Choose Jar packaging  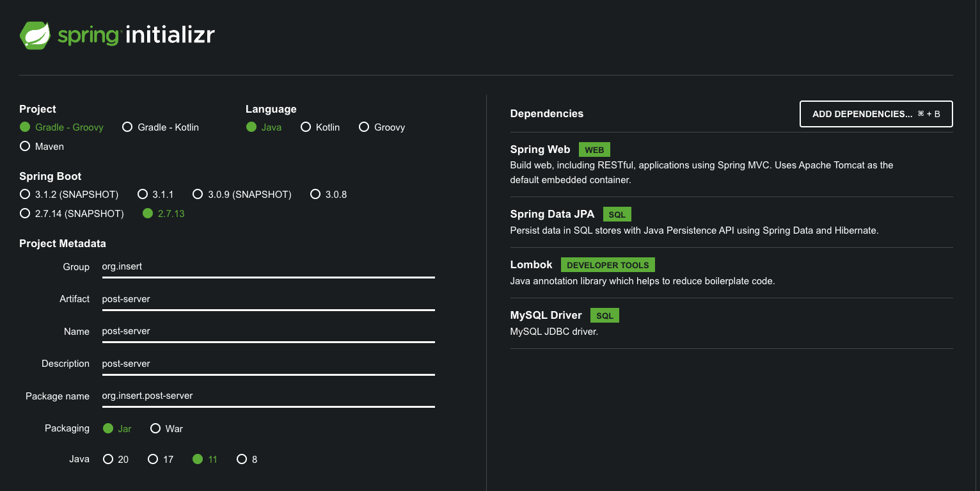click(x=117, y=429)
